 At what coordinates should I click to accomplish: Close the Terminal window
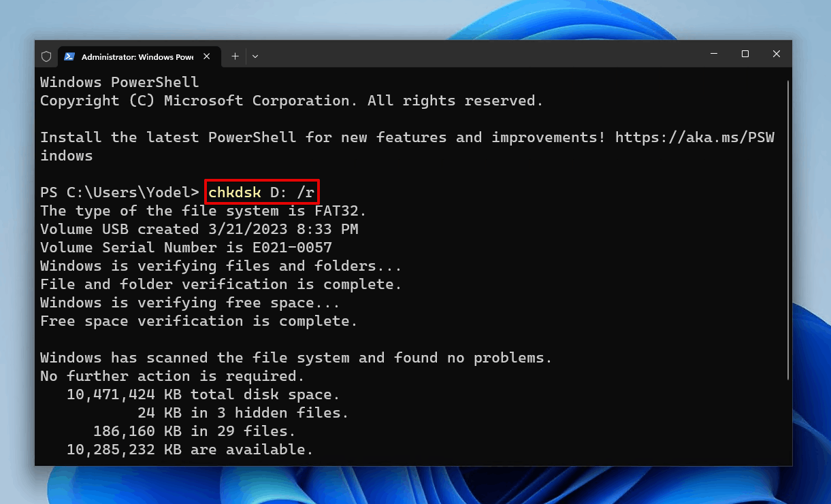click(777, 54)
